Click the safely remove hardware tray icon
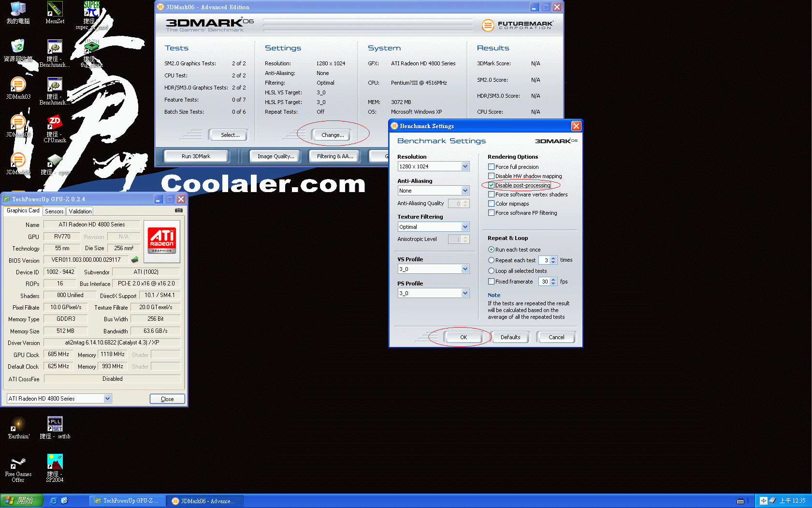Viewport: 812px width, 508px height. coord(772,501)
